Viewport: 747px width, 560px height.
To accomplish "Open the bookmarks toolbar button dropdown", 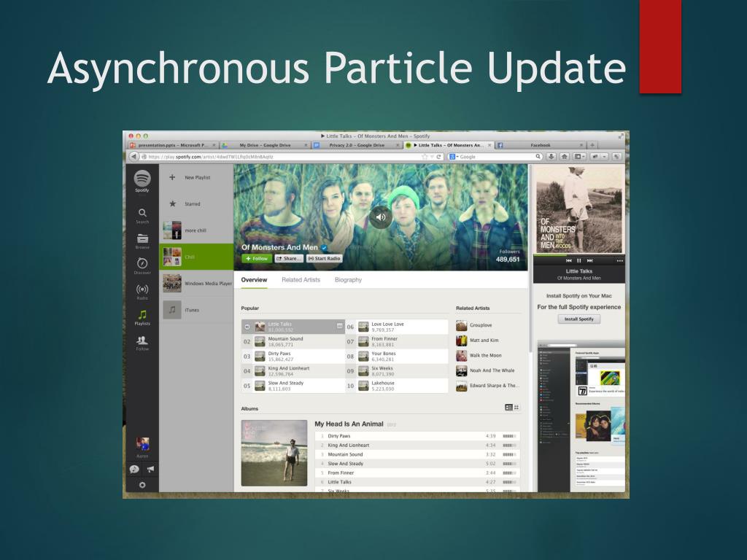I will coord(579,157).
